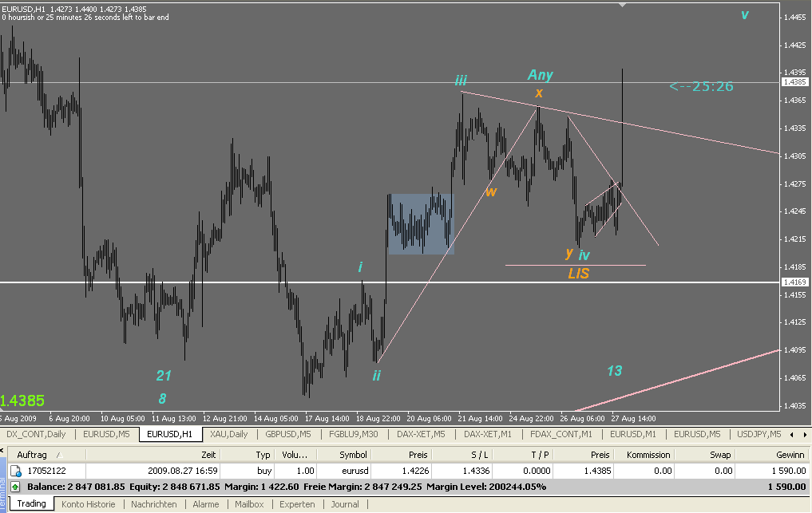Switch to the XAU,Daily chart tab
This screenshot has width=812, height=513.
point(229,434)
